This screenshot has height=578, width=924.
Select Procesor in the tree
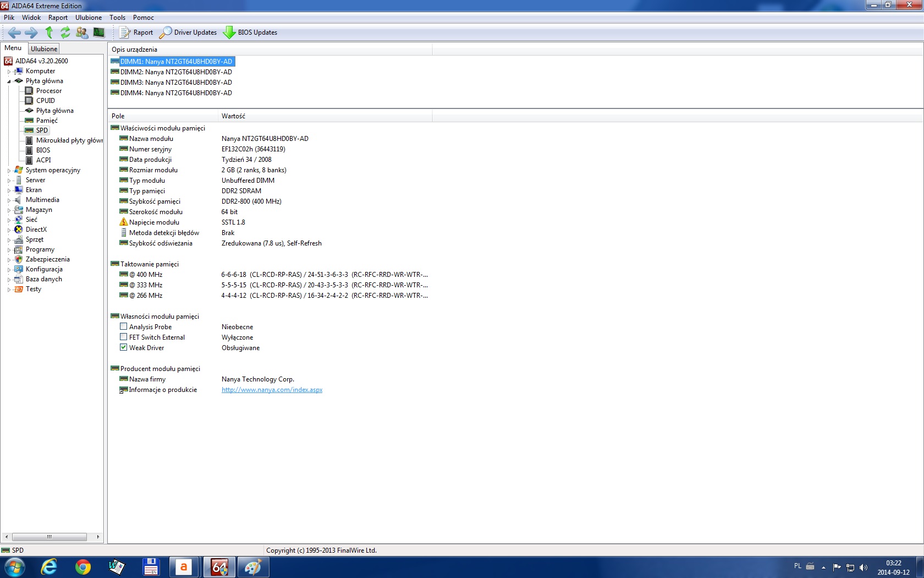pyautogui.click(x=49, y=91)
